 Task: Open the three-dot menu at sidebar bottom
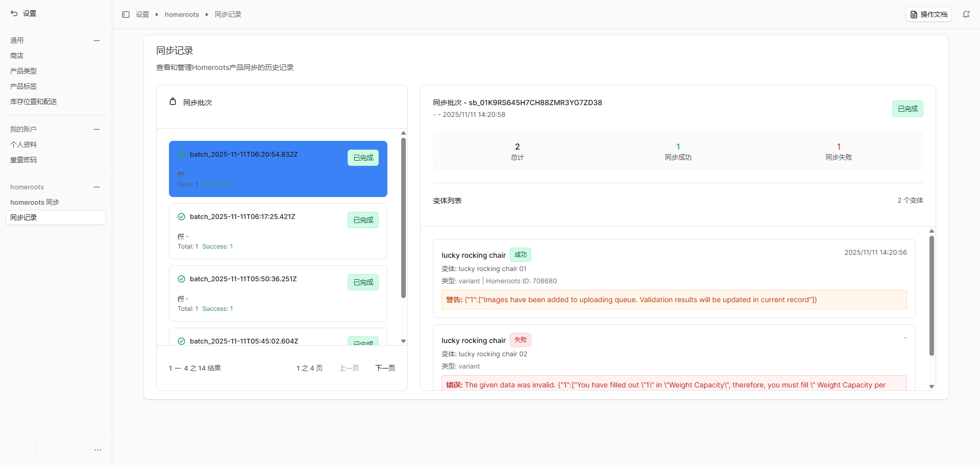coord(97,450)
